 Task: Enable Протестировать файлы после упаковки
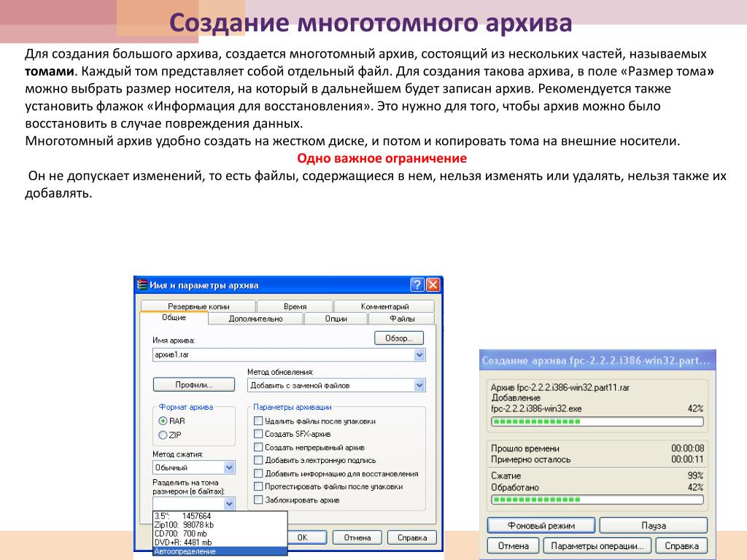[x=258, y=486]
